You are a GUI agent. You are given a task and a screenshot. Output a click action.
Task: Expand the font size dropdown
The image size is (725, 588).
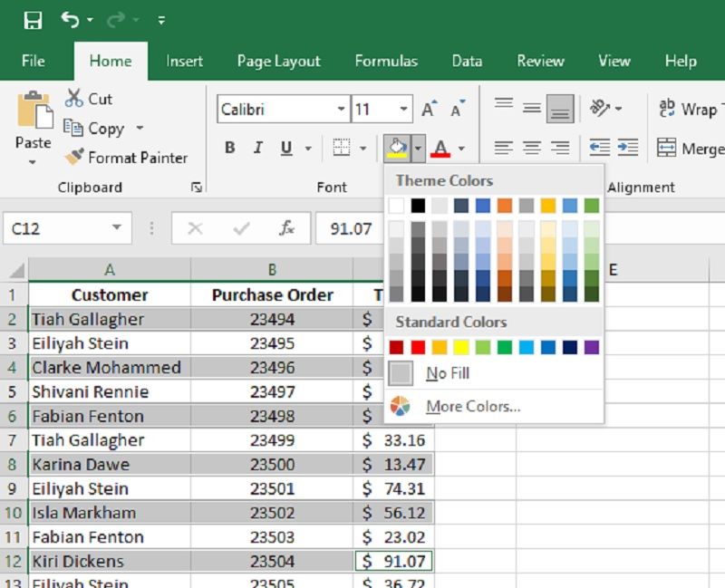(403, 110)
